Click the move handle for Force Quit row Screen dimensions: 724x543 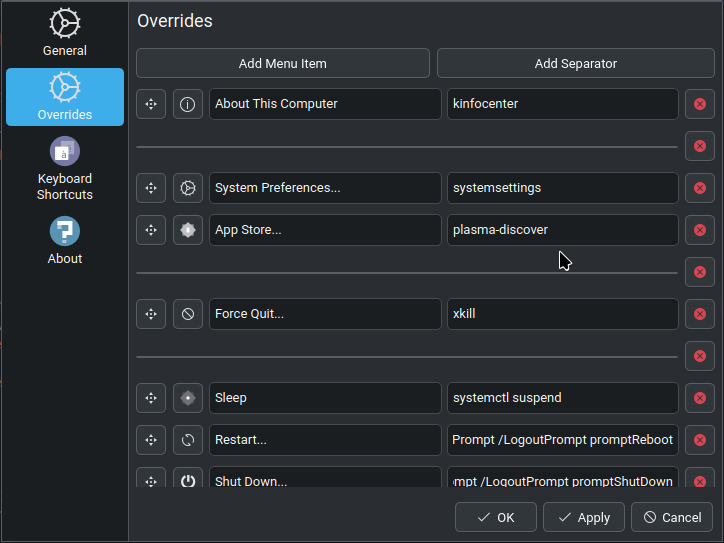pyautogui.click(x=151, y=314)
